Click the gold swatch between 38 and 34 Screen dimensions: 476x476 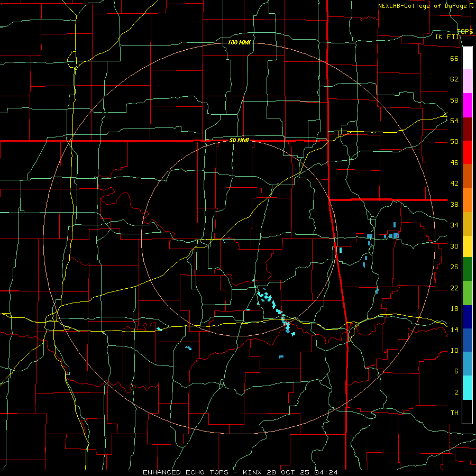click(467, 224)
